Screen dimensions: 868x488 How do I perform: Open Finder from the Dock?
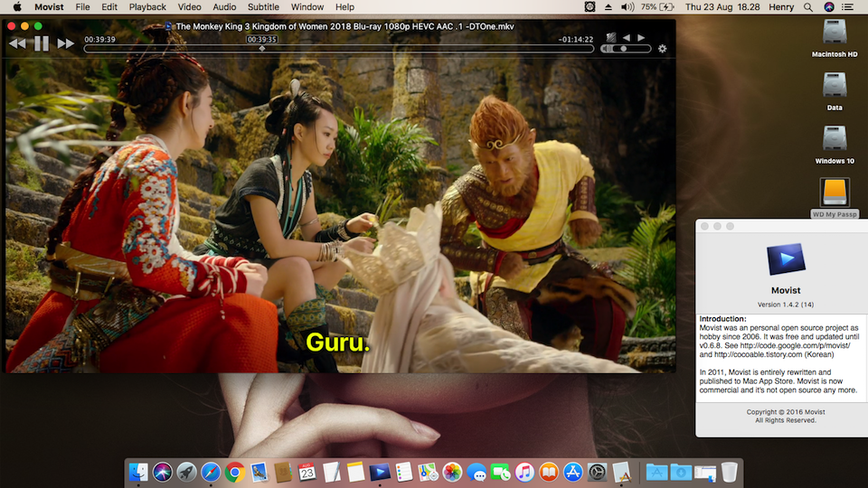point(138,472)
